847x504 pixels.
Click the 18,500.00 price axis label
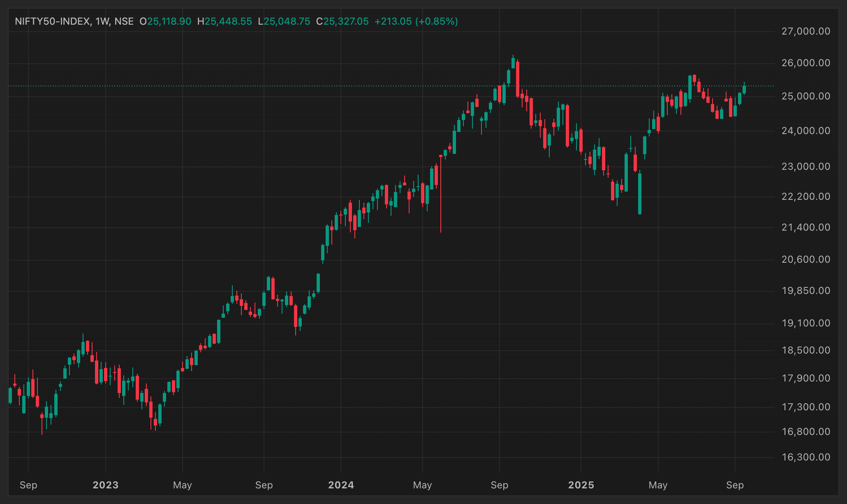pos(806,350)
